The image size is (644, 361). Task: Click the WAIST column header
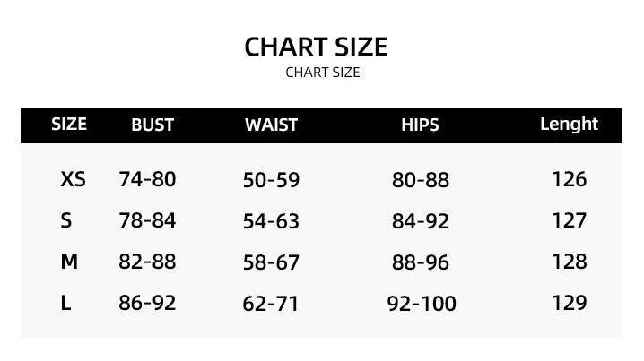point(271,125)
